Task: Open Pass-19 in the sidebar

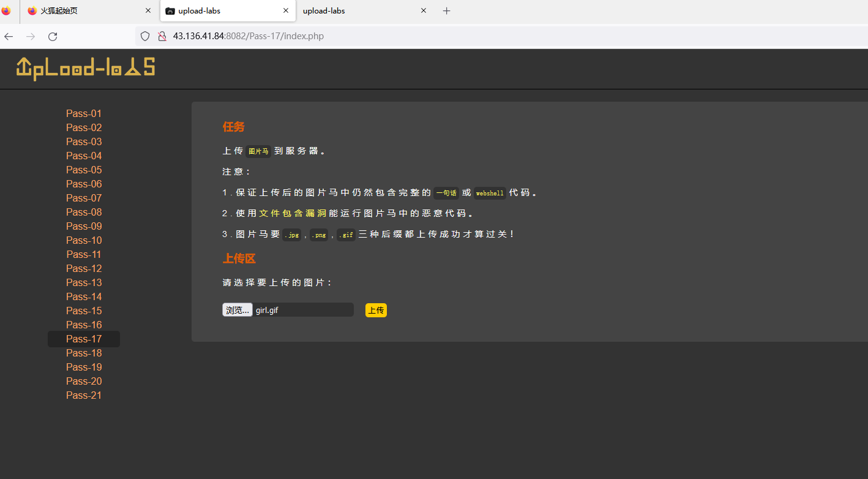Action: pyautogui.click(x=84, y=367)
